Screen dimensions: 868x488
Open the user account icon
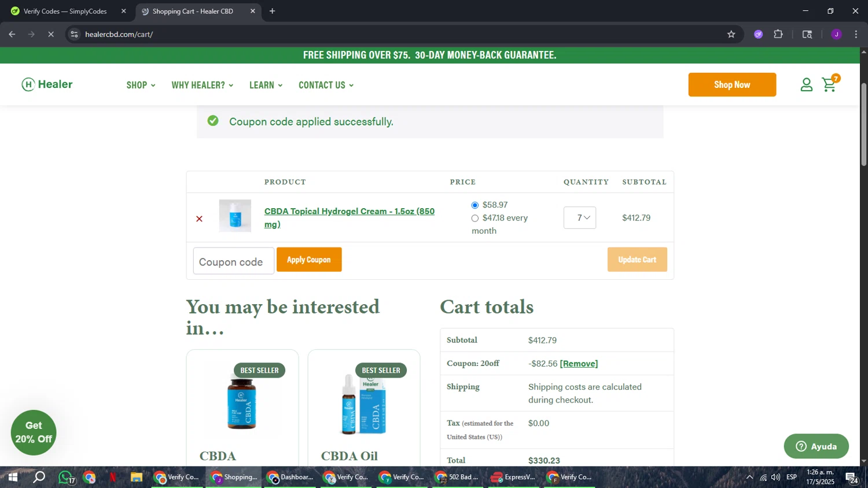tap(806, 85)
